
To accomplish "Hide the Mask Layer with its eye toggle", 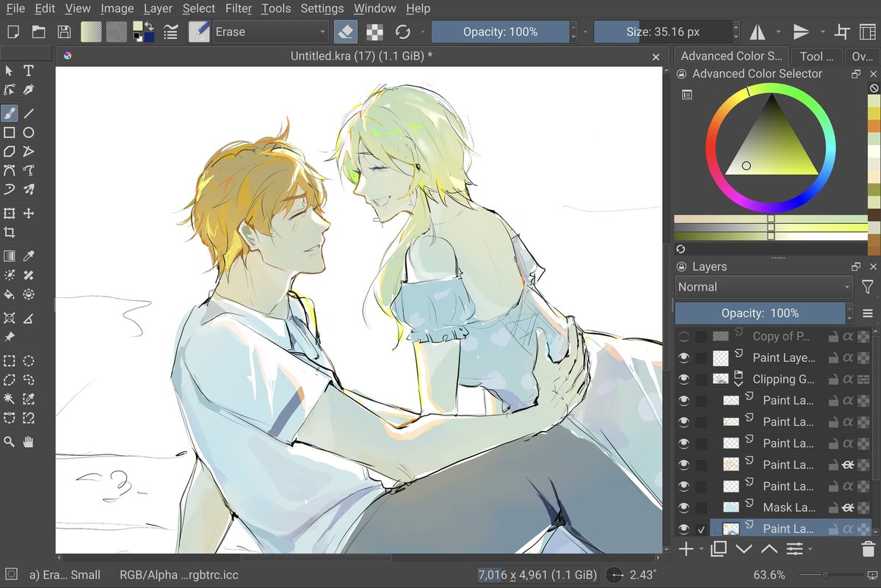I will coord(684,507).
